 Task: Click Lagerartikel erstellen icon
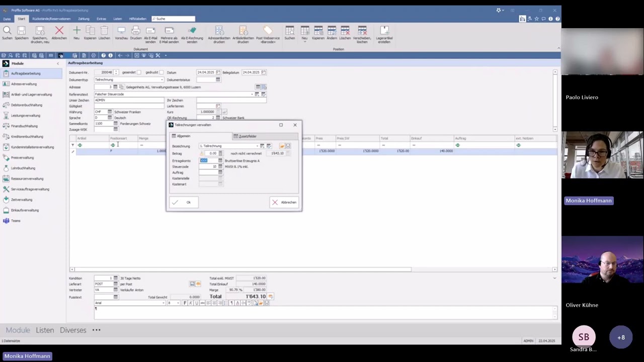(384, 31)
